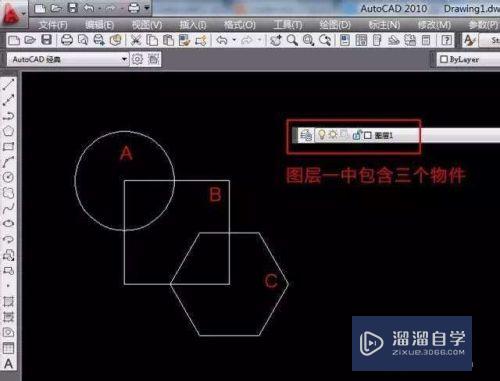Image resolution: width=500 pixels, height=381 pixels.
Task: Select the Zoom Window tool
Action: [309, 40]
